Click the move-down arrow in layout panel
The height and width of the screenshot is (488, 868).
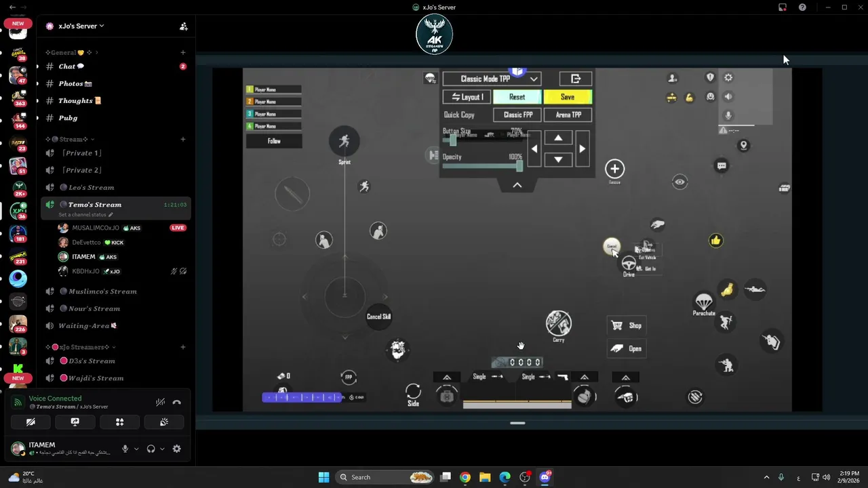pos(558,159)
